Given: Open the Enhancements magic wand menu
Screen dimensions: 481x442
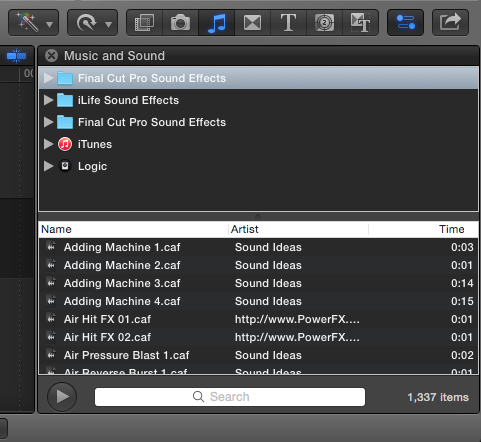Looking at the screenshot, I should point(33,23).
